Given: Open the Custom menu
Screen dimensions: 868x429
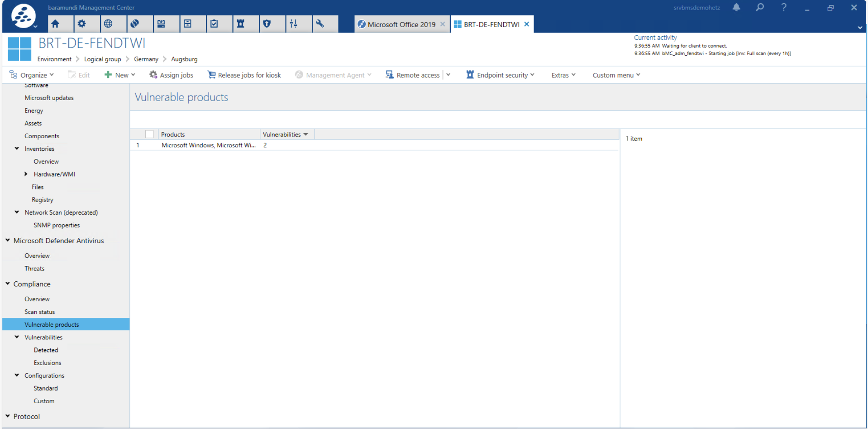Looking at the screenshot, I should pyautogui.click(x=616, y=75).
